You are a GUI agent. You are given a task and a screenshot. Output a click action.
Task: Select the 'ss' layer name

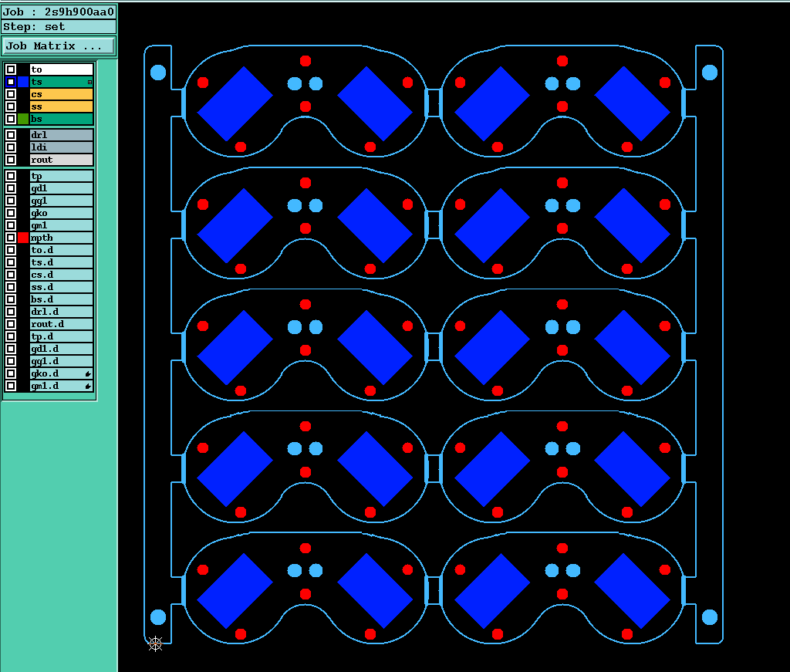click(x=62, y=106)
